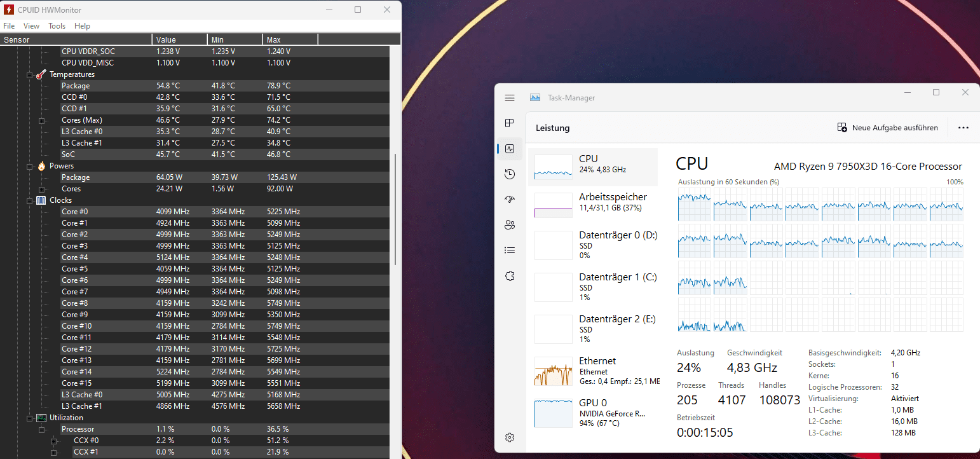Viewport: 980px width, 459px height.
Task: Select the Core #0 clock row
Action: 225,212
